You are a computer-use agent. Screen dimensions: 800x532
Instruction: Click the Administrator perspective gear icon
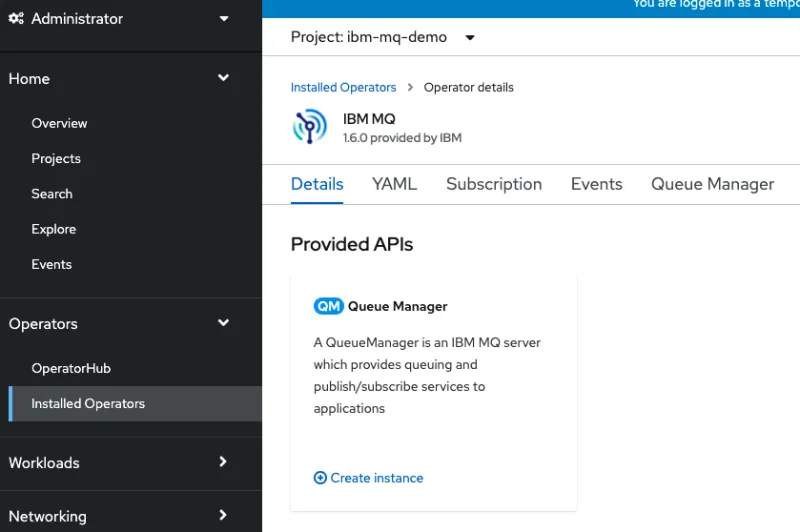coord(16,19)
